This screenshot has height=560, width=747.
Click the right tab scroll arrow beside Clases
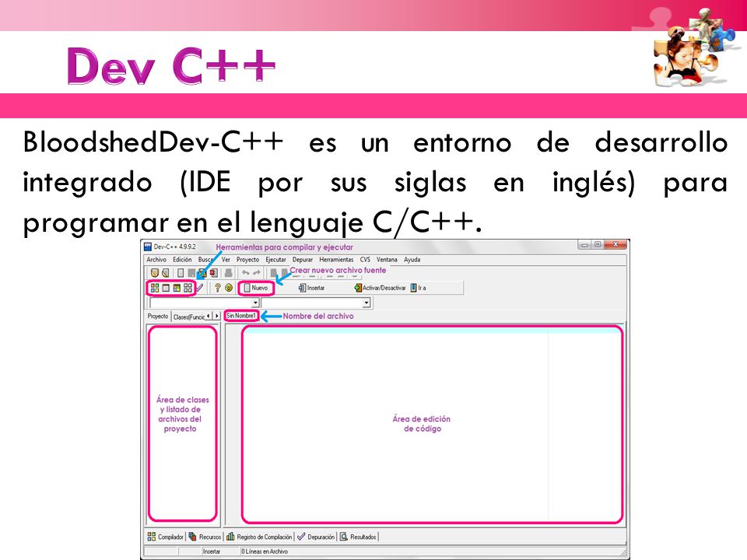coord(217,317)
